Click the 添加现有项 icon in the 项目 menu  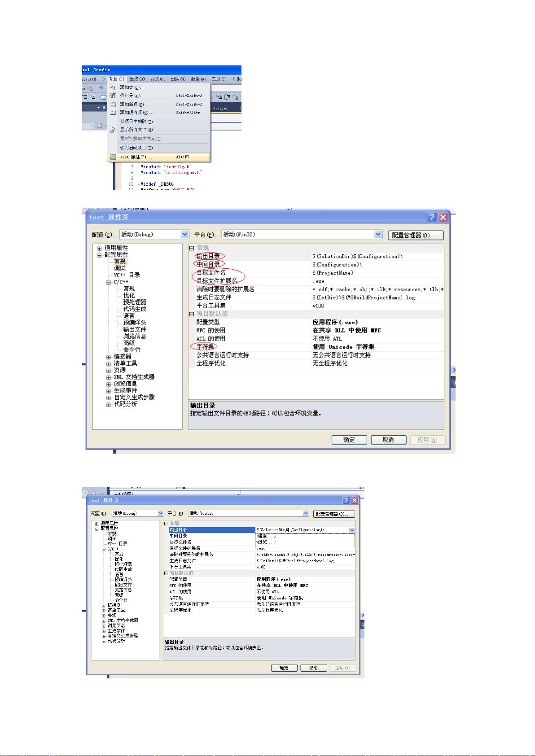[113, 113]
